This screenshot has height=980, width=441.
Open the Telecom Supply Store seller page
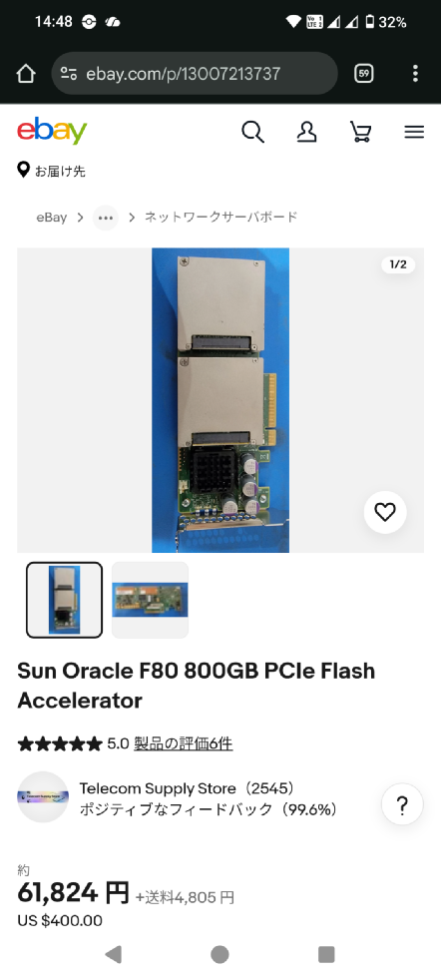[x=187, y=788]
